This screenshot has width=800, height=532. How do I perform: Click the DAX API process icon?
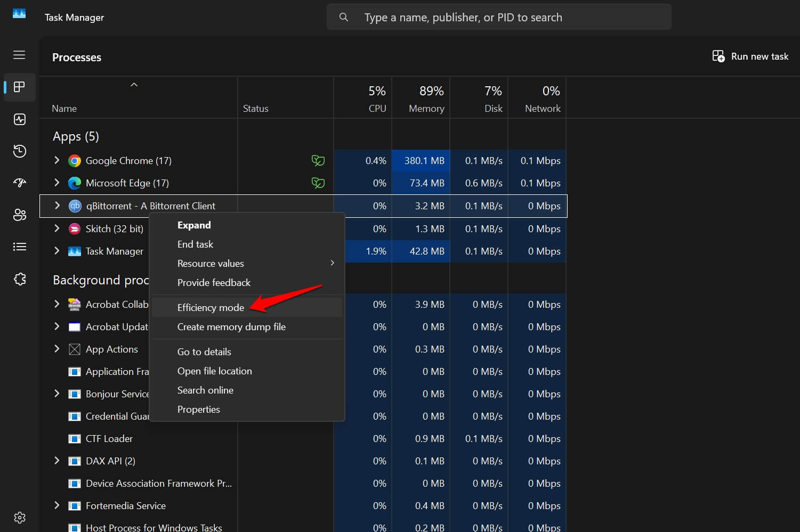tap(75, 461)
